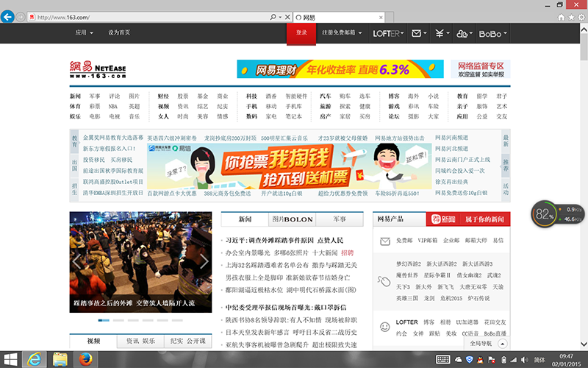Open the LOFTER dropdown menu
The width and height of the screenshot is (588, 368).
(x=388, y=33)
